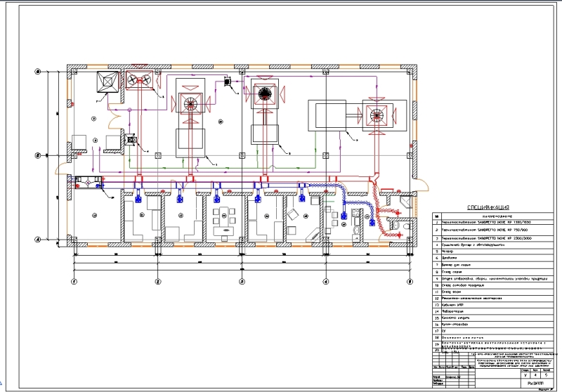Click grid axis marker 3 below the plan
The image size is (562, 392).
click(242, 282)
